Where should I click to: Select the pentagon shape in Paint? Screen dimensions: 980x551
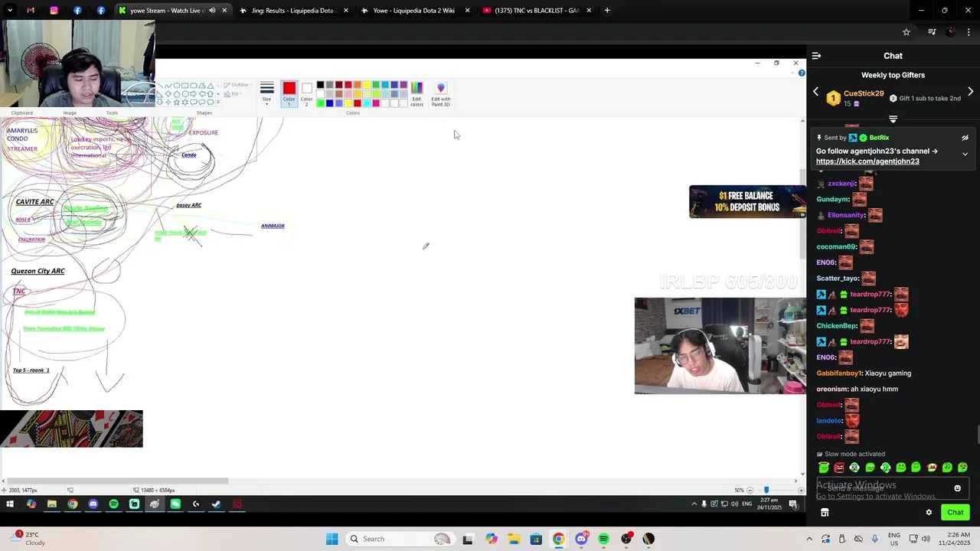176,93
